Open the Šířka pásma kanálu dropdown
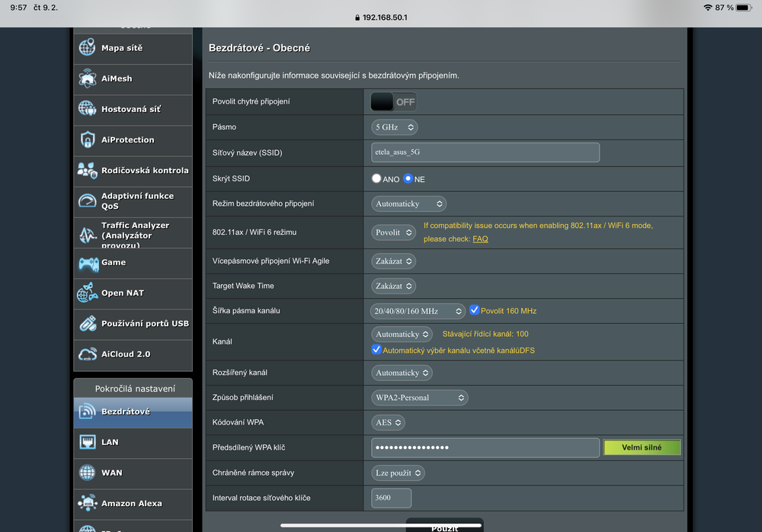Screen dimensions: 762x532 418,311
